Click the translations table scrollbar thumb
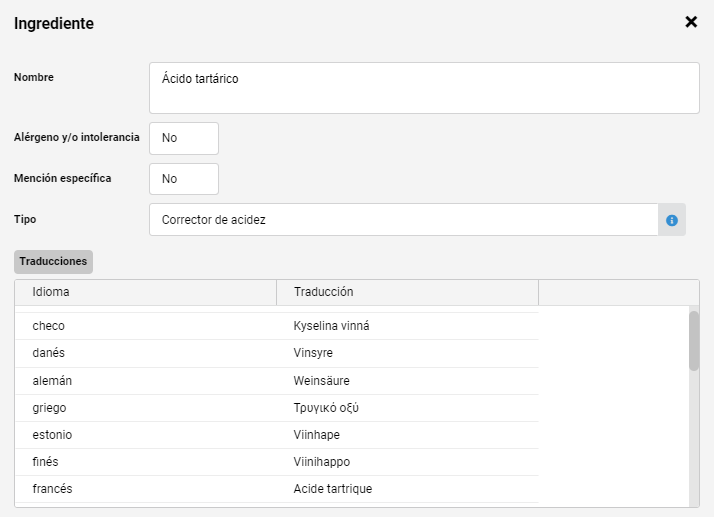This screenshot has height=517, width=714. pyautogui.click(x=694, y=341)
